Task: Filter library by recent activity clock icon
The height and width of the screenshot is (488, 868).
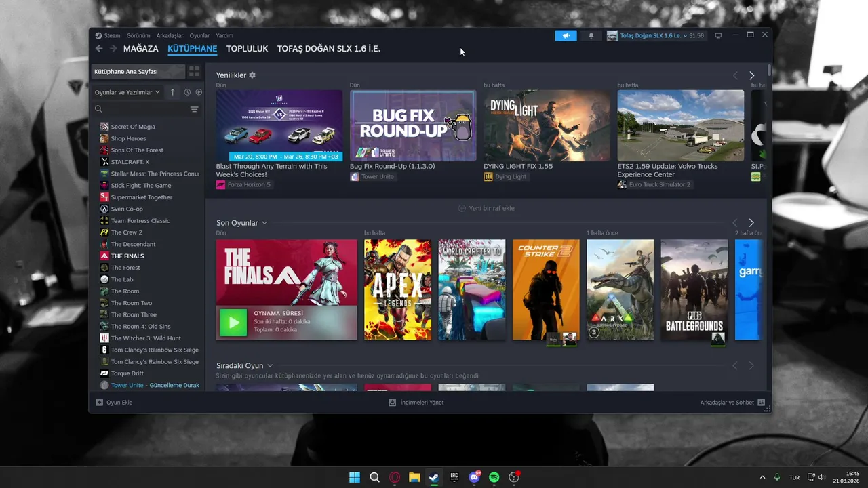Action: click(x=187, y=92)
